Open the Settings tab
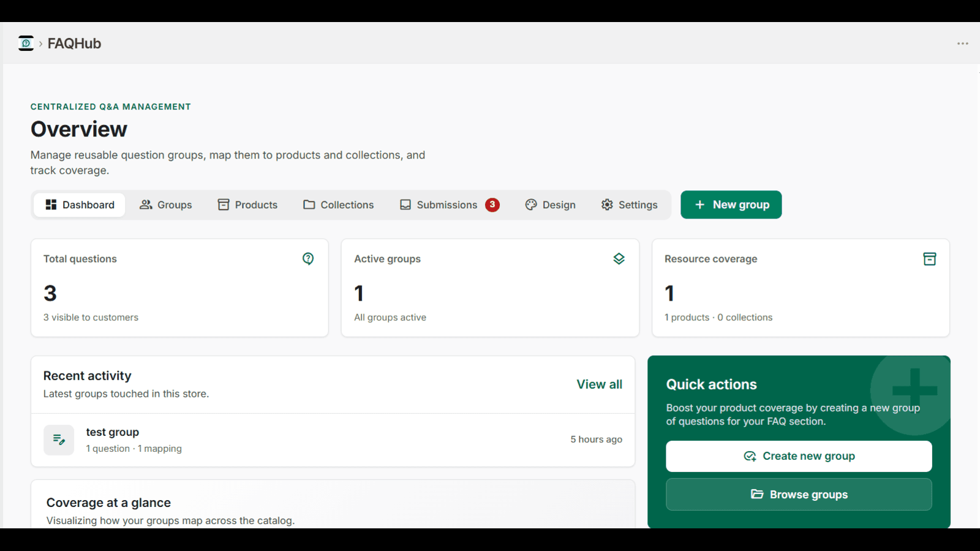The width and height of the screenshot is (980, 551). [629, 204]
